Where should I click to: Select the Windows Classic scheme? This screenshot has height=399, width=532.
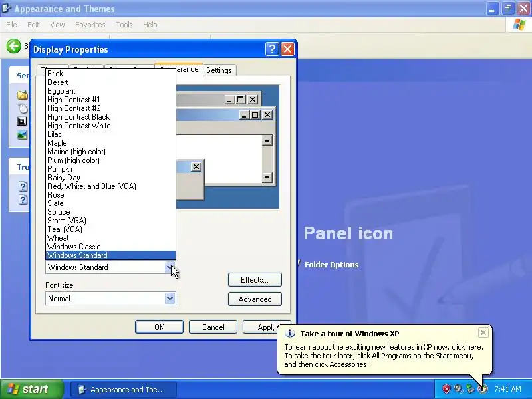pos(110,247)
